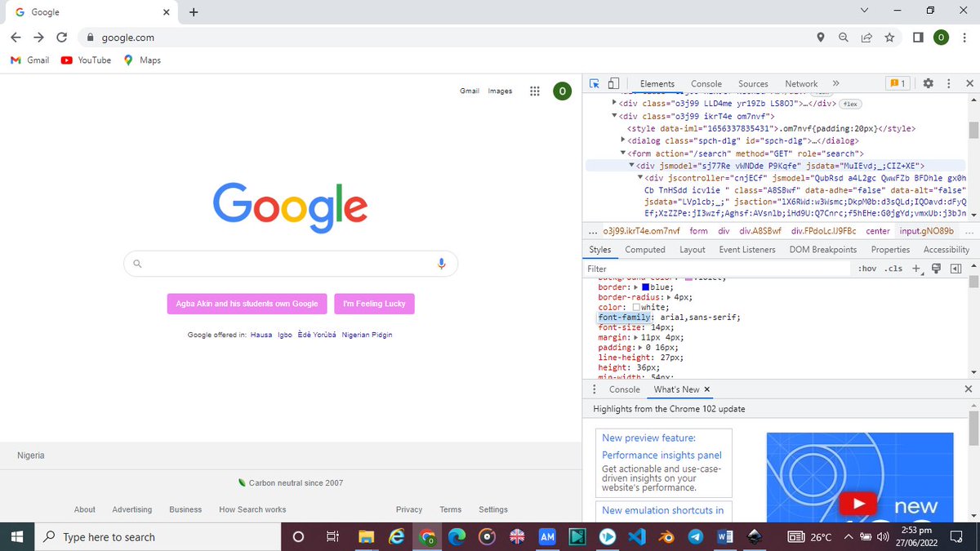Close the What's New drawer tab
The width and height of the screenshot is (980, 551).
(x=707, y=389)
